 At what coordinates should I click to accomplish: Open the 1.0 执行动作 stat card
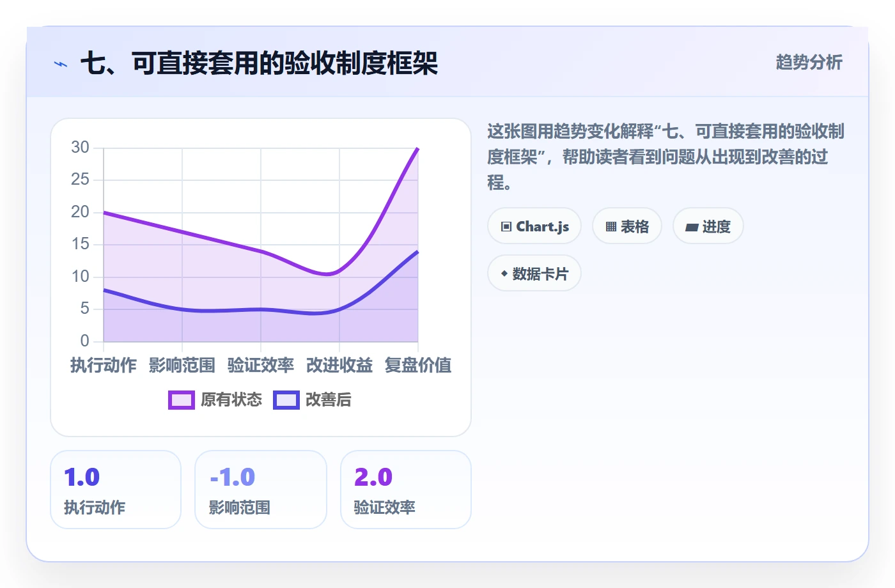click(116, 490)
